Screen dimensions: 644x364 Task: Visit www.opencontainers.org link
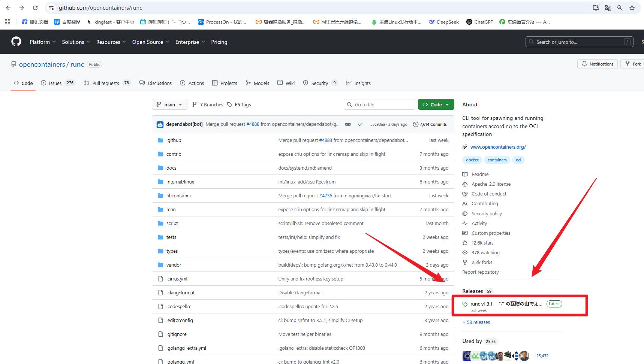pyautogui.click(x=498, y=147)
